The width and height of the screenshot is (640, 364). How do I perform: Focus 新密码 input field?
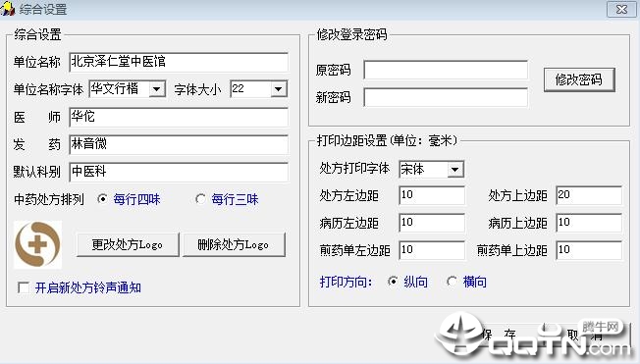point(446,97)
